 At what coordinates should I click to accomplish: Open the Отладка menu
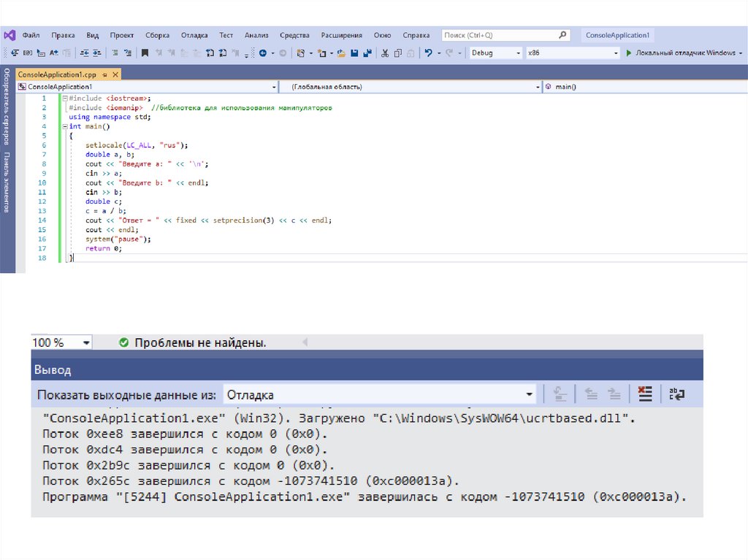point(194,35)
